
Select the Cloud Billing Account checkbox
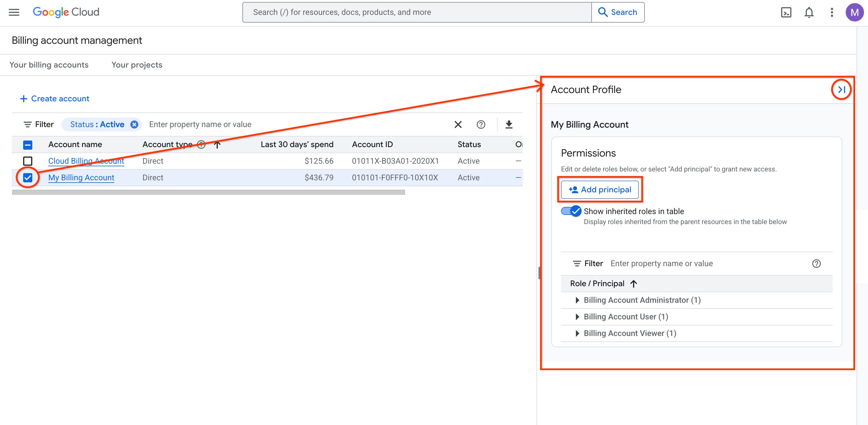[28, 161]
